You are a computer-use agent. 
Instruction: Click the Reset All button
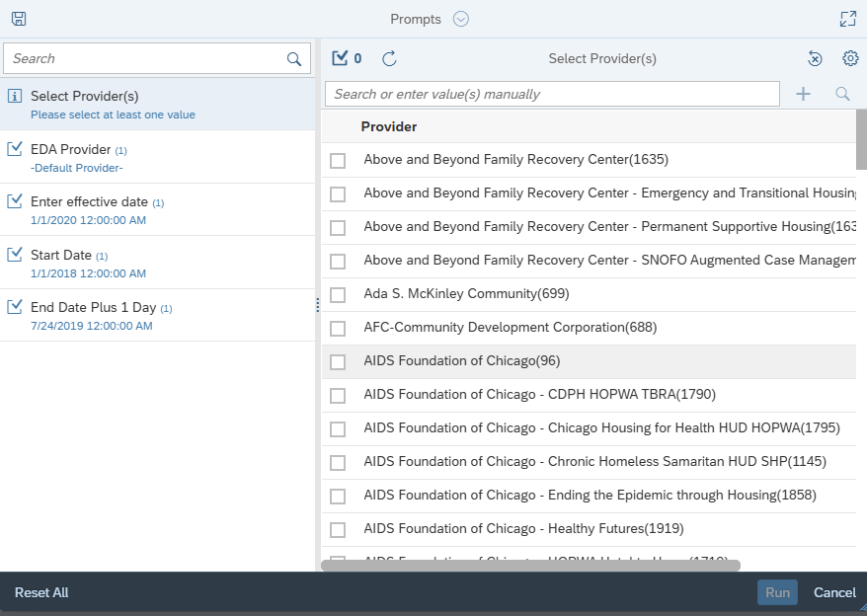[x=41, y=592]
